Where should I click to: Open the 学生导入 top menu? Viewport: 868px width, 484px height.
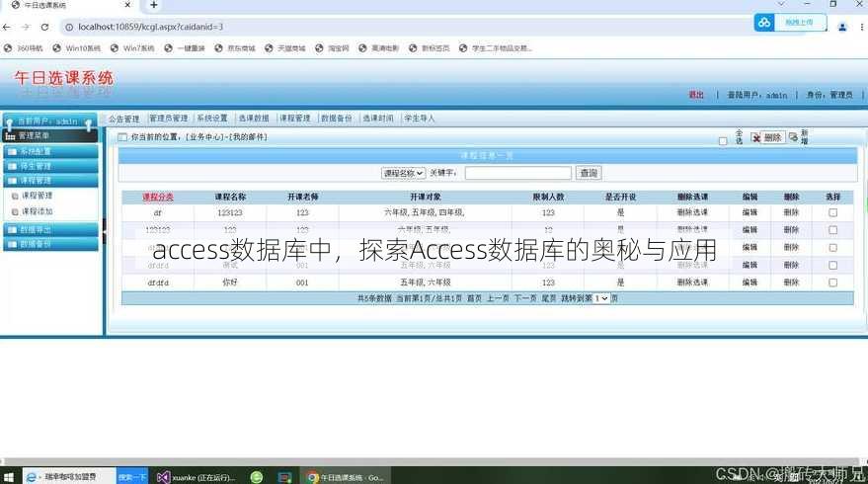click(x=420, y=119)
